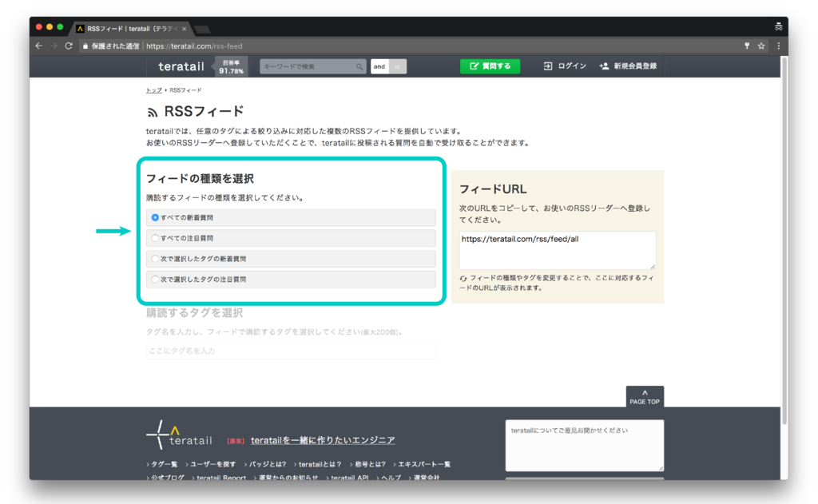This screenshot has width=818, height=504.
Task: Click the page vertical scrollbar
Action: [784, 240]
